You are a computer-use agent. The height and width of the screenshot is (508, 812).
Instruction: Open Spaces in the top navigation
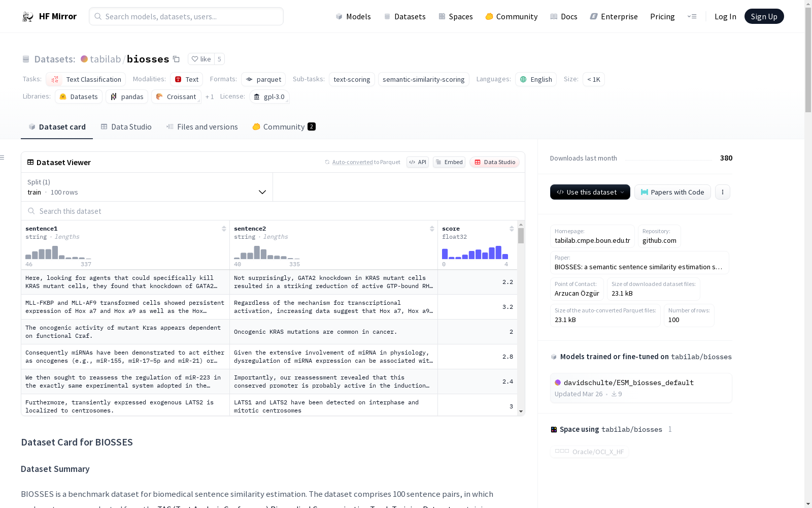[456, 16]
